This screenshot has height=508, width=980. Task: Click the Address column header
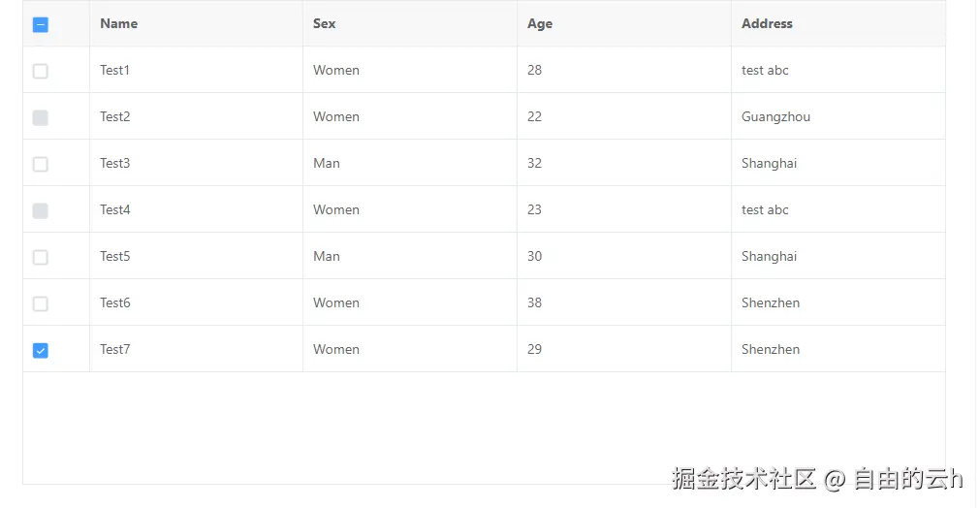coord(767,23)
